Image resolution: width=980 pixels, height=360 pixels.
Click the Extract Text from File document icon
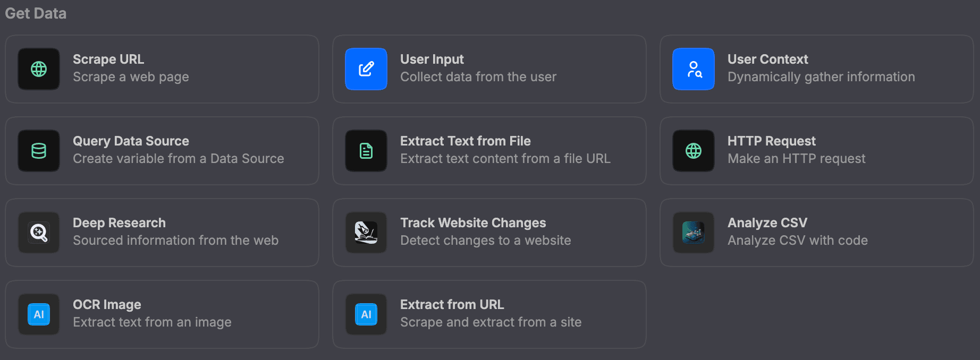pyautogui.click(x=366, y=151)
